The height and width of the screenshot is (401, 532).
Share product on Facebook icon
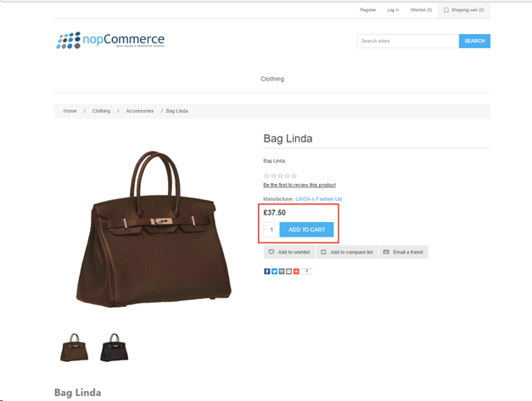point(267,271)
